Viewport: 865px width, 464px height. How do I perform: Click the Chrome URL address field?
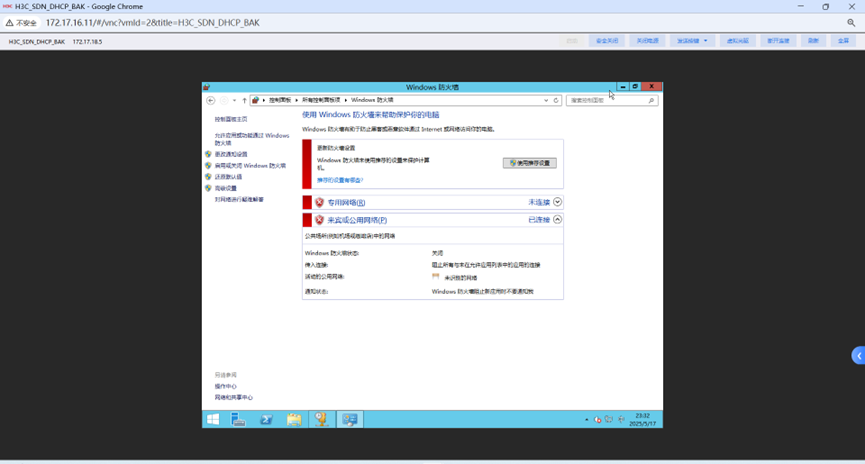153,23
